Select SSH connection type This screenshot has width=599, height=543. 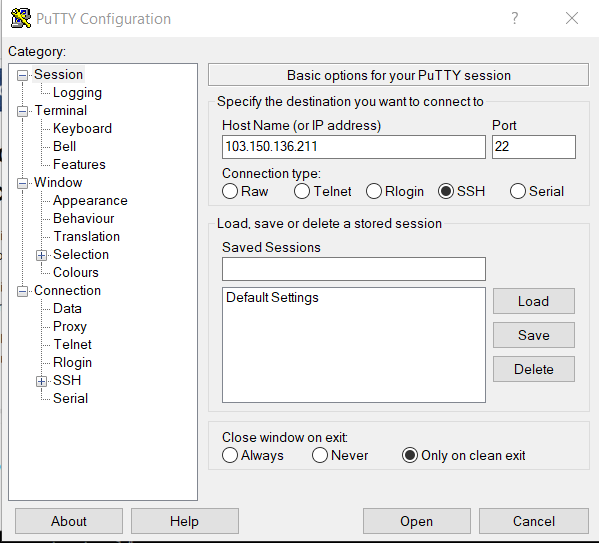coord(445,191)
